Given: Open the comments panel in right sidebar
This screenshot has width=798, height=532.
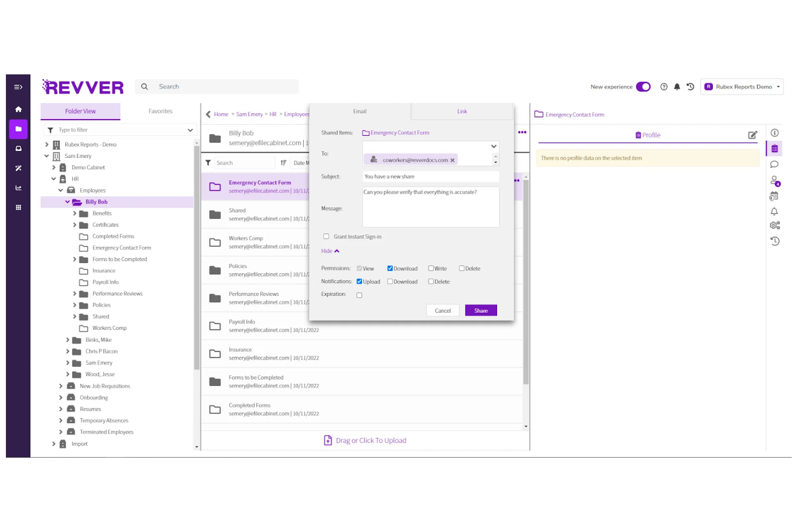Looking at the screenshot, I should [775, 164].
